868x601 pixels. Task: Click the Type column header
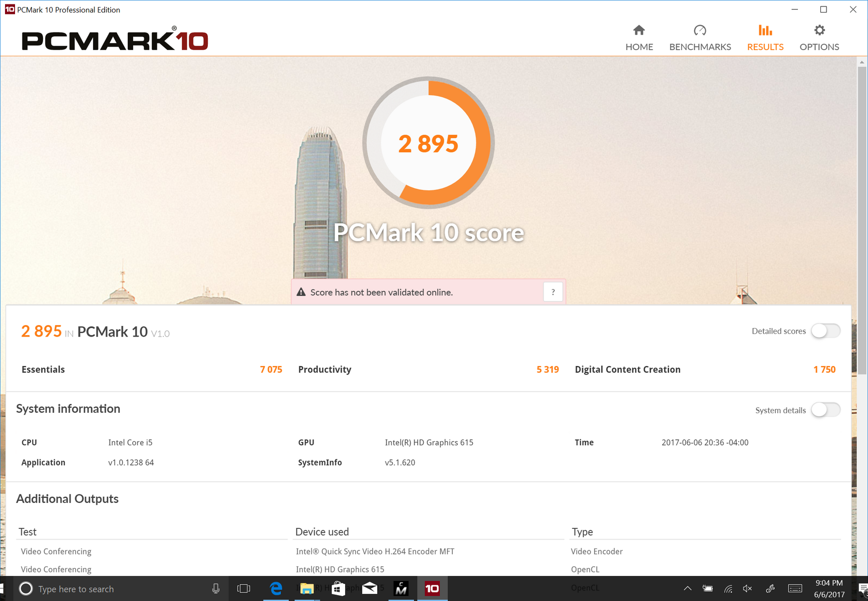click(583, 532)
